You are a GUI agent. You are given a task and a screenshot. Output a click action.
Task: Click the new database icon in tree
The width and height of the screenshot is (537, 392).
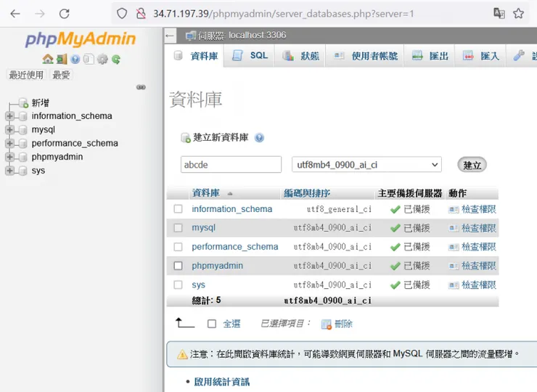24,103
